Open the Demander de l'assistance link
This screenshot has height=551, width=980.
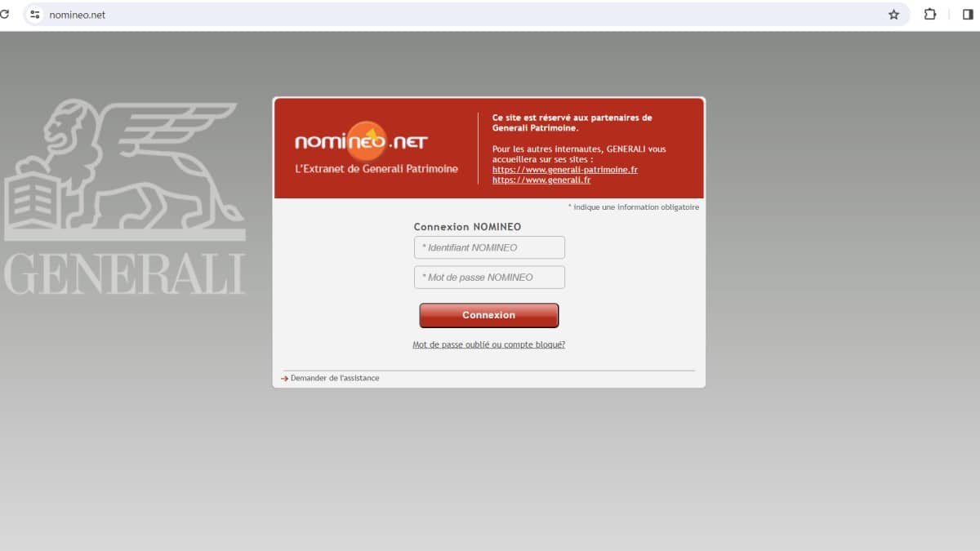pos(335,379)
